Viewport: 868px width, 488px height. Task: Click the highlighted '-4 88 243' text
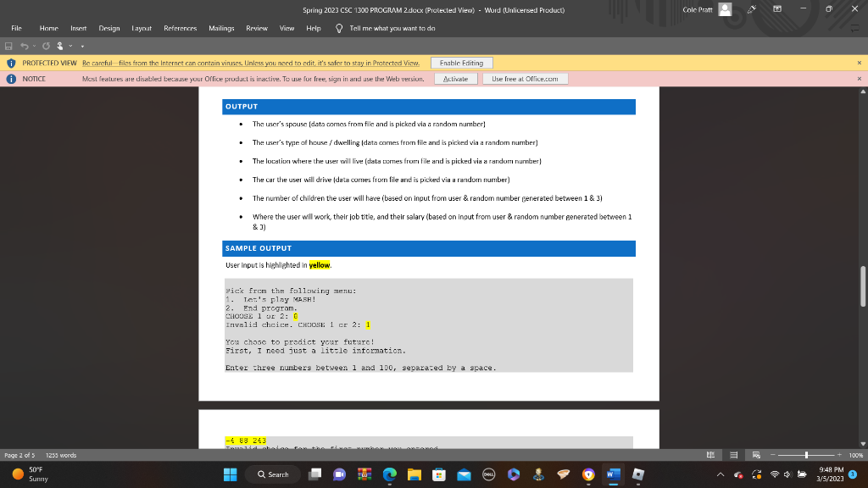[246, 441]
